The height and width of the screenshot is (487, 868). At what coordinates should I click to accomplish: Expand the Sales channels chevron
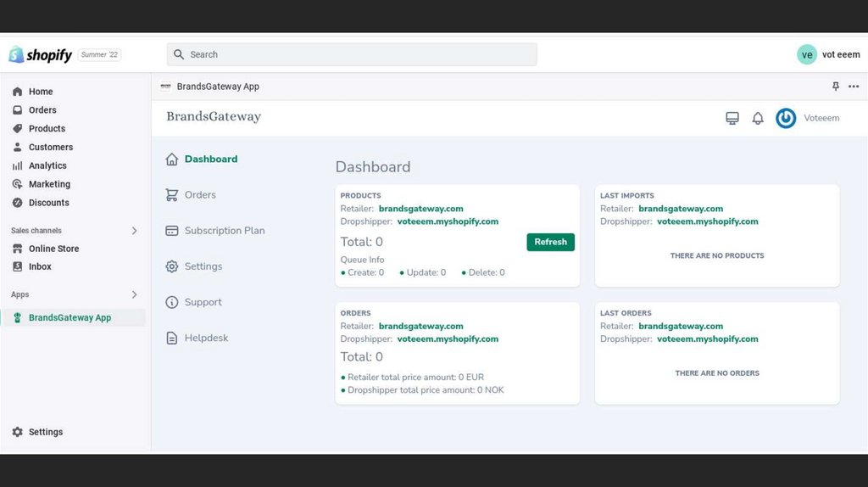[134, 231]
